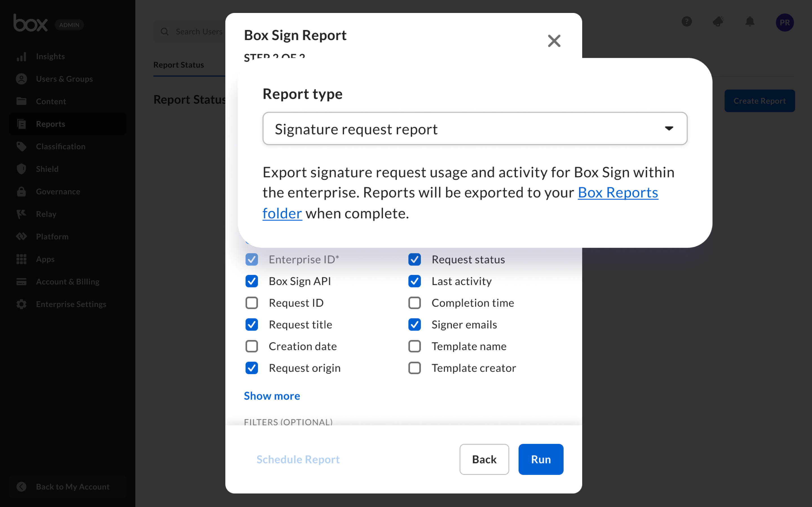Image resolution: width=812 pixels, height=507 pixels.
Task: Click the Insights bar chart icon
Action: 21,56
